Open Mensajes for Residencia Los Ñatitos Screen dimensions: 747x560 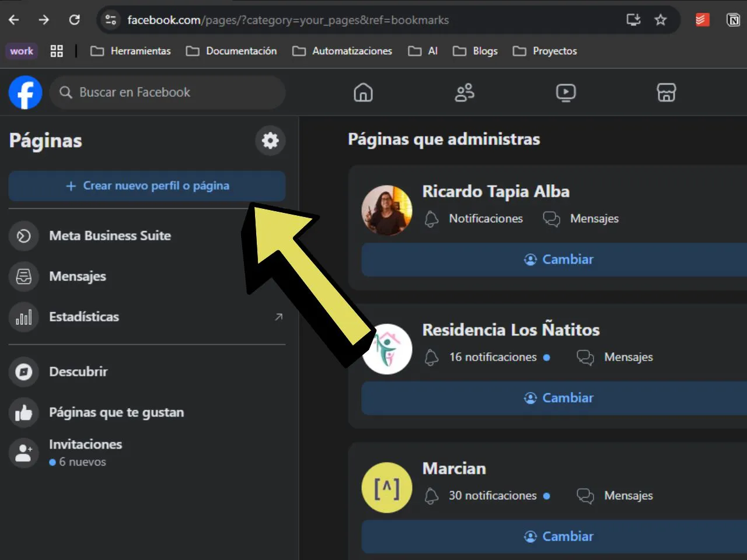615,357
